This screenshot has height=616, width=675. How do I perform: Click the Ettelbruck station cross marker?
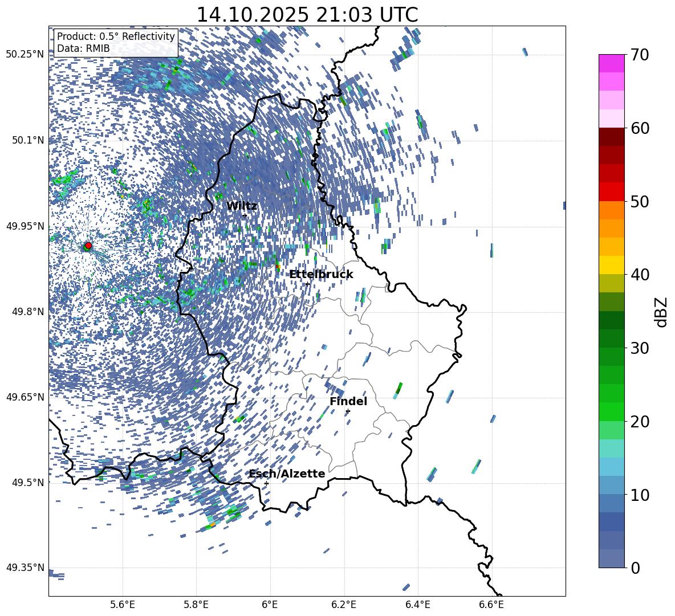click(307, 284)
